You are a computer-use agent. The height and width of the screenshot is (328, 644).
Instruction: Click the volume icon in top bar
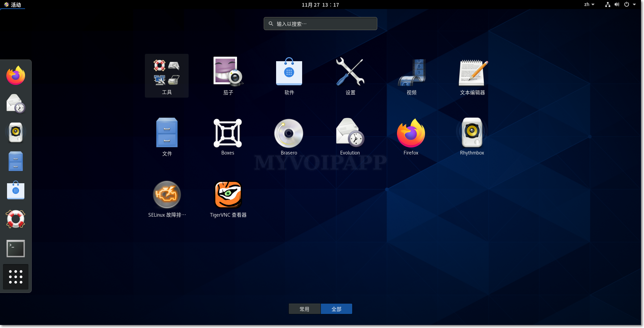pyautogui.click(x=617, y=5)
